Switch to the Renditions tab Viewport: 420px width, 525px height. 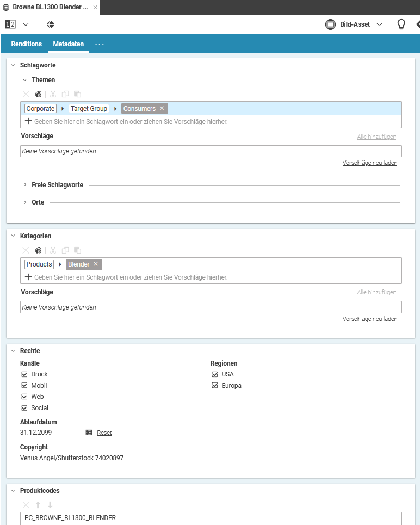27,44
